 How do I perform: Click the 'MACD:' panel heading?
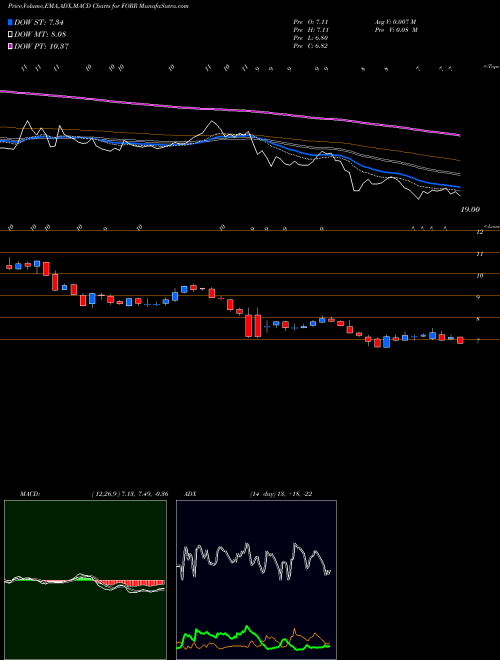coord(29,494)
